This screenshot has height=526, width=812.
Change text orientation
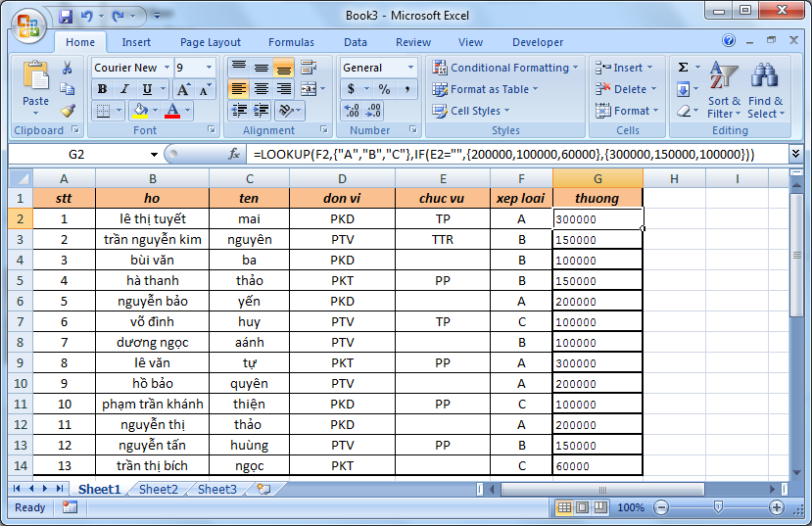(x=288, y=111)
